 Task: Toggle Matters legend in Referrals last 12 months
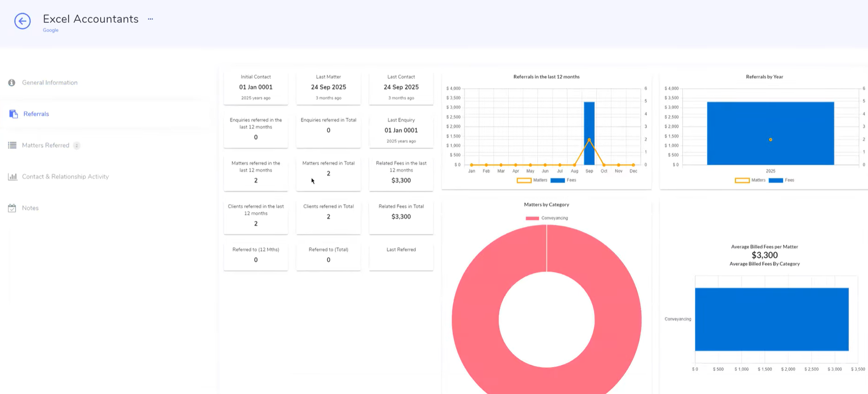point(532,180)
